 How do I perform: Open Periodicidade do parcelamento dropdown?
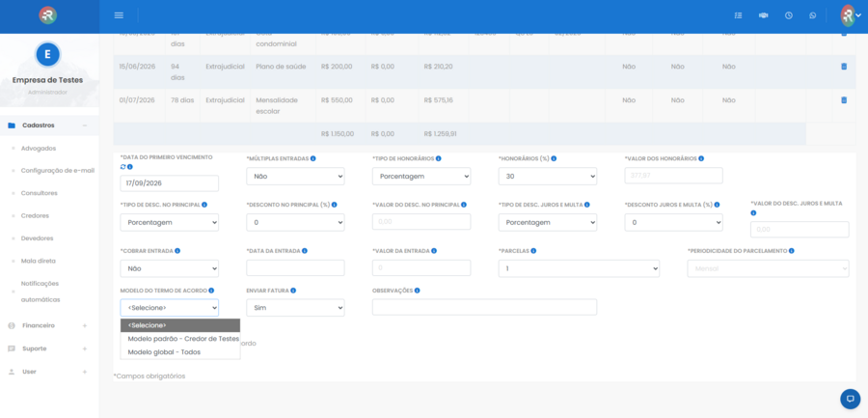click(x=769, y=268)
